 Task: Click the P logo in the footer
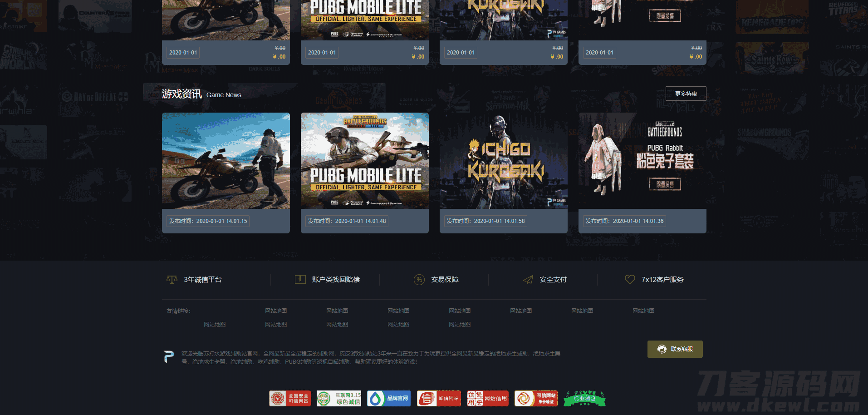(169, 357)
